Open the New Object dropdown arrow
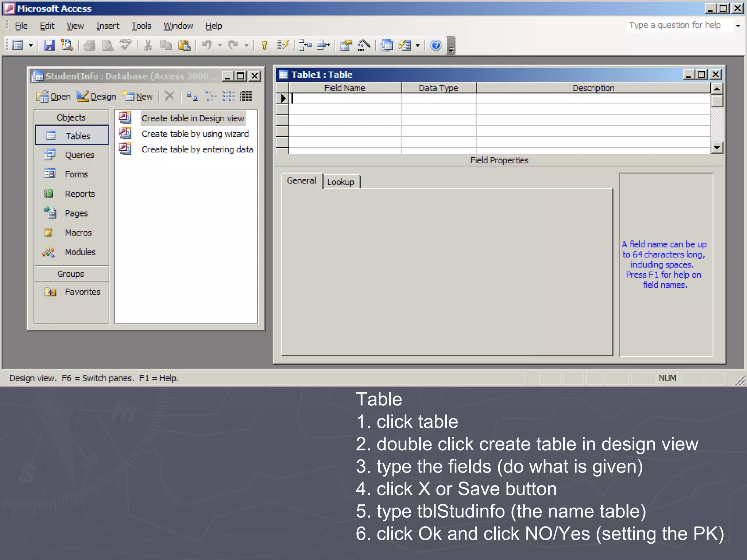The image size is (747, 560). (x=418, y=45)
